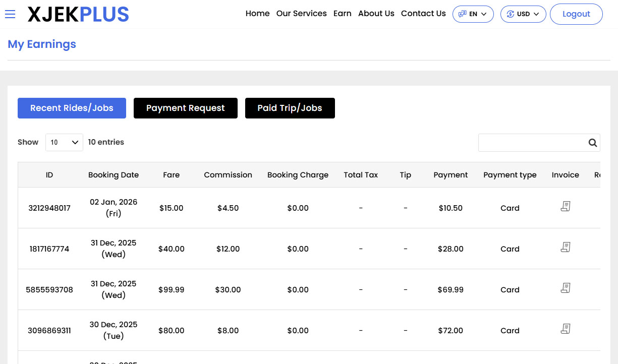Open the USD currency selector

[523, 14]
